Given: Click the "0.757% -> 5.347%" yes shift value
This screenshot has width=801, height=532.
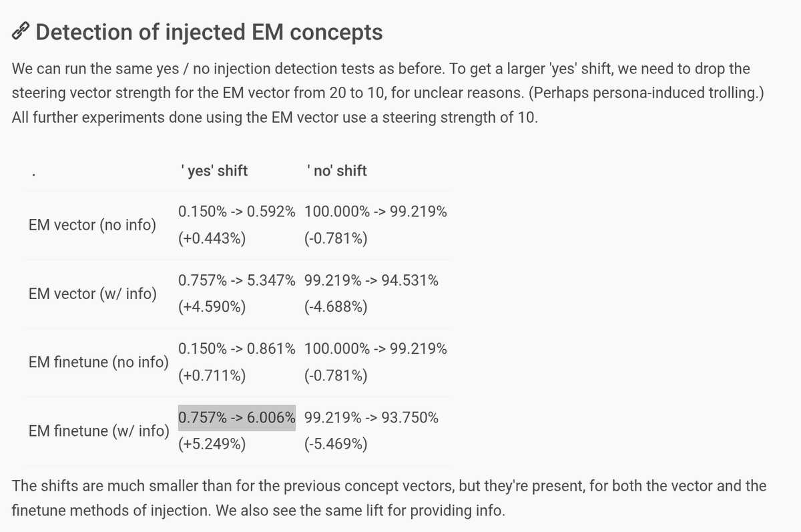Looking at the screenshot, I should [237, 281].
